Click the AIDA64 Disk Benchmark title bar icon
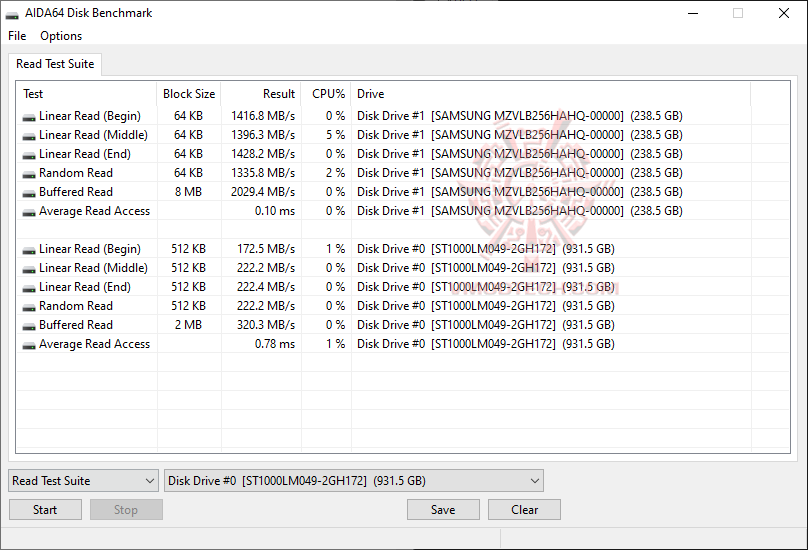 pos(12,14)
